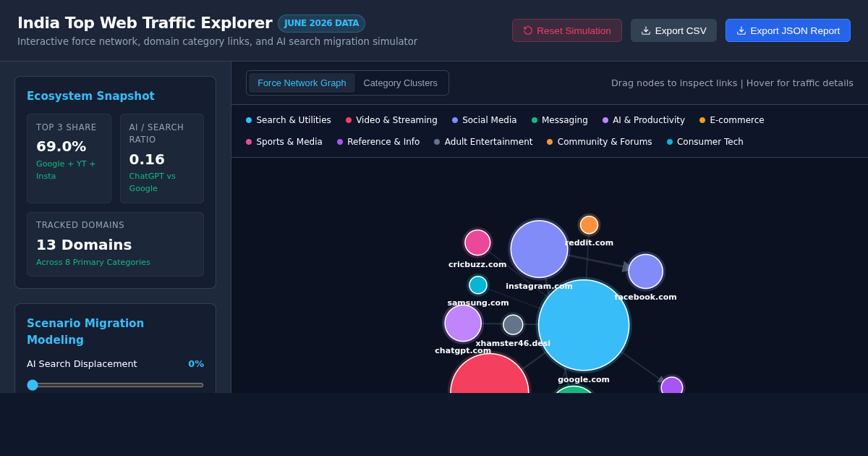Click the Sports & Media legend entry

click(x=284, y=142)
